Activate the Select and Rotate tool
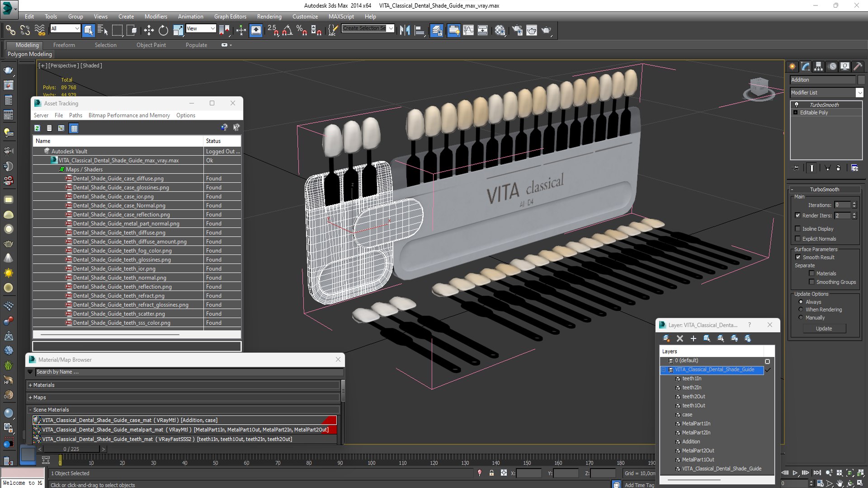 [x=163, y=30]
